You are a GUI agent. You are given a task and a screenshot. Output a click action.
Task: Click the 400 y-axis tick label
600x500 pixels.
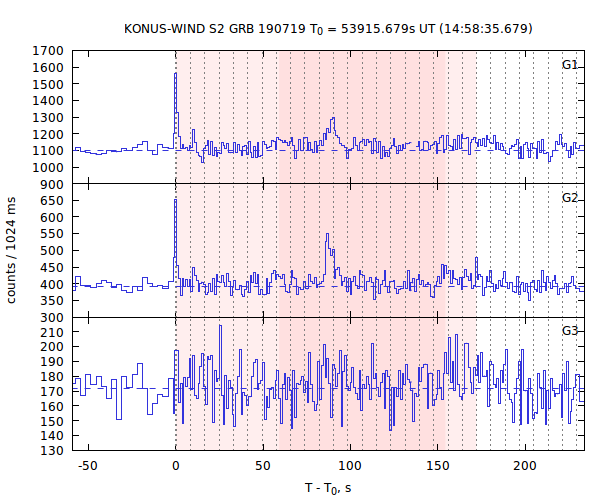click(x=52, y=284)
